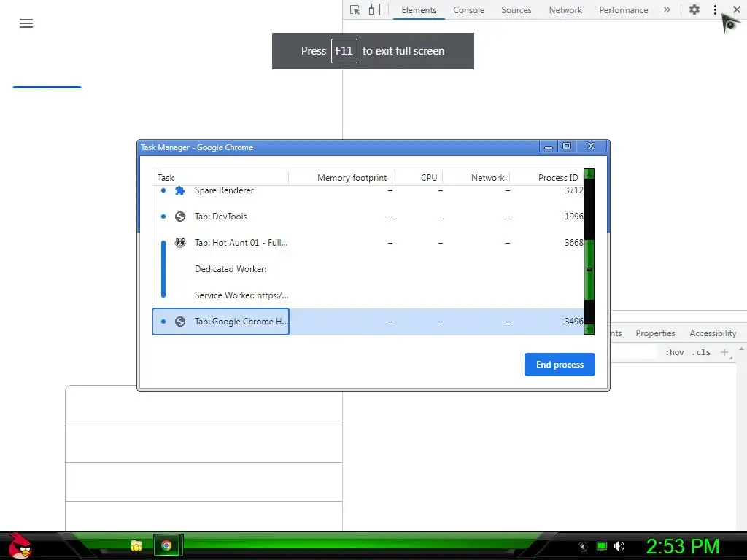Open DevTools settings gear
The width and height of the screenshot is (747, 560).
click(694, 9)
